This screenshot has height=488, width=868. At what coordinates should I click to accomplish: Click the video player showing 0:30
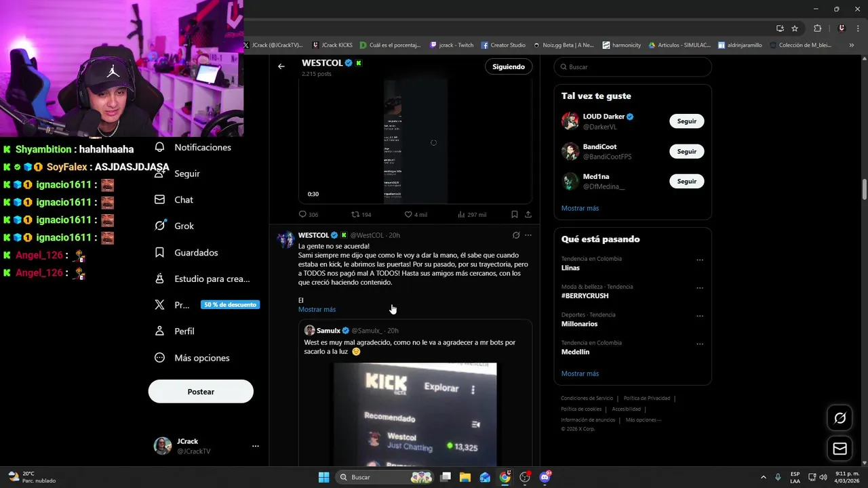tap(415, 141)
